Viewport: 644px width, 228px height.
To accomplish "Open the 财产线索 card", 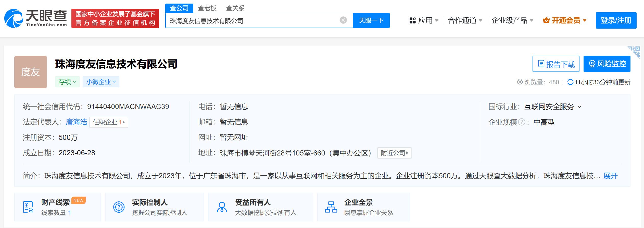I will [58, 207].
